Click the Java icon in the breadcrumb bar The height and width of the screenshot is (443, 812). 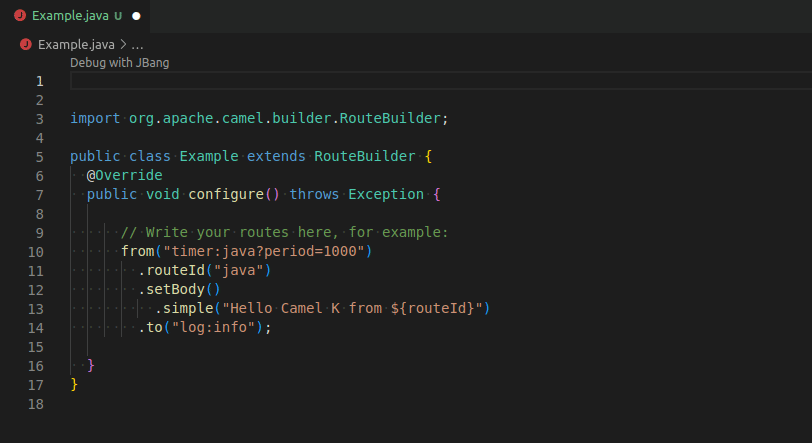point(25,44)
